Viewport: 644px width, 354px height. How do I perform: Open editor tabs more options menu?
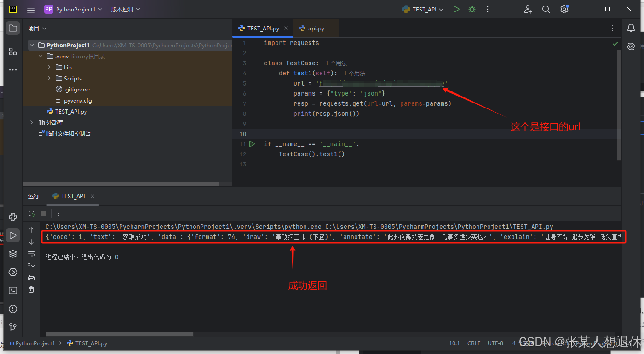pyautogui.click(x=613, y=28)
